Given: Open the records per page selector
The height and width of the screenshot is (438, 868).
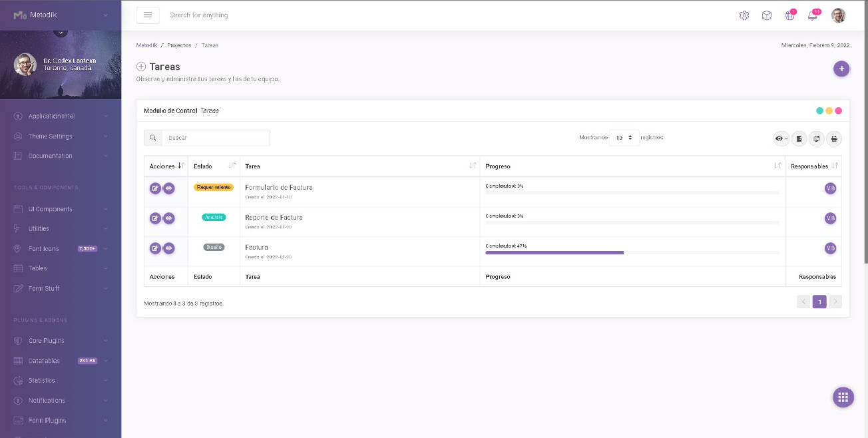Looking at the screenshot, I should 624,138.
